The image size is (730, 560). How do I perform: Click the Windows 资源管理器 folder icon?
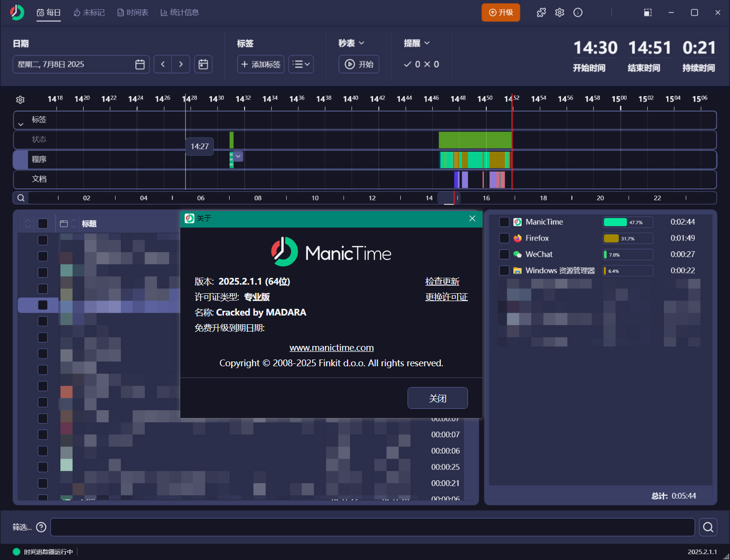(517, 271)
